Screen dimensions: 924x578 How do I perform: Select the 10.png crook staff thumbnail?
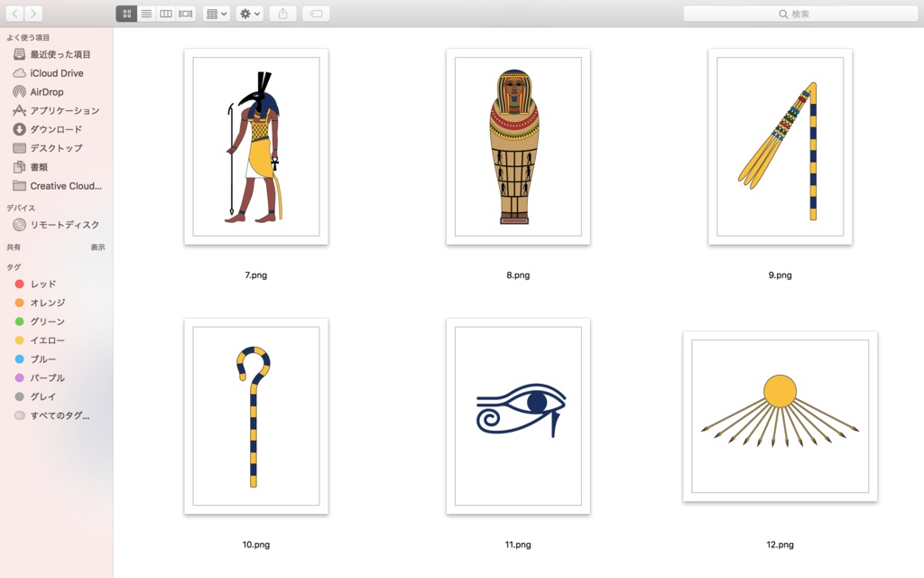coord(256,416)
